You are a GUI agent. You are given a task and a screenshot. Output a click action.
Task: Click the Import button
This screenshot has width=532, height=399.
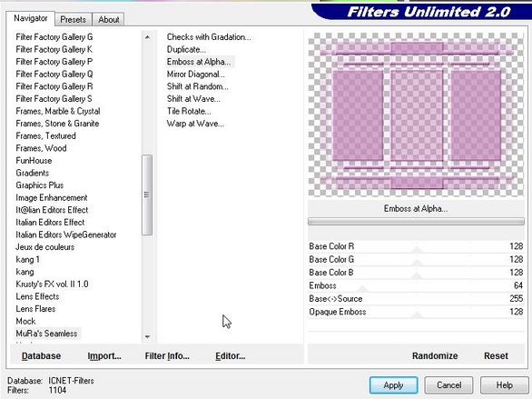(104, 356)
